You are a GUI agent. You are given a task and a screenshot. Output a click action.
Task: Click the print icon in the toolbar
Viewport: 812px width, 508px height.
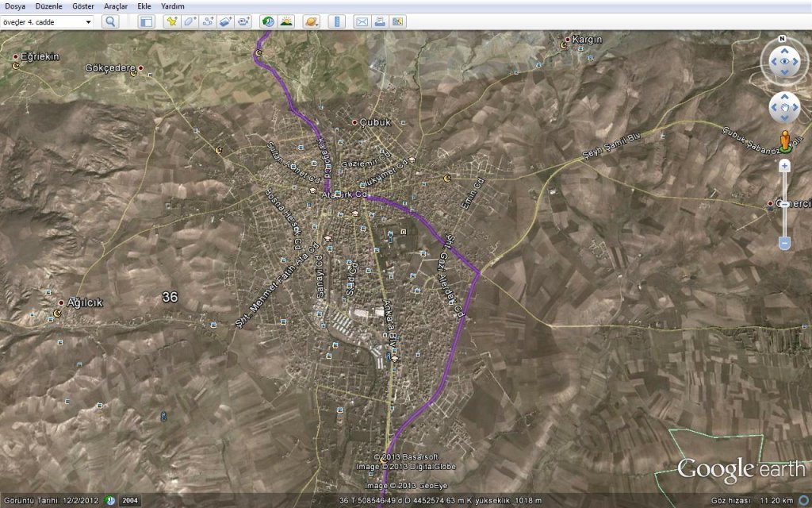click(x=380, y=21)
